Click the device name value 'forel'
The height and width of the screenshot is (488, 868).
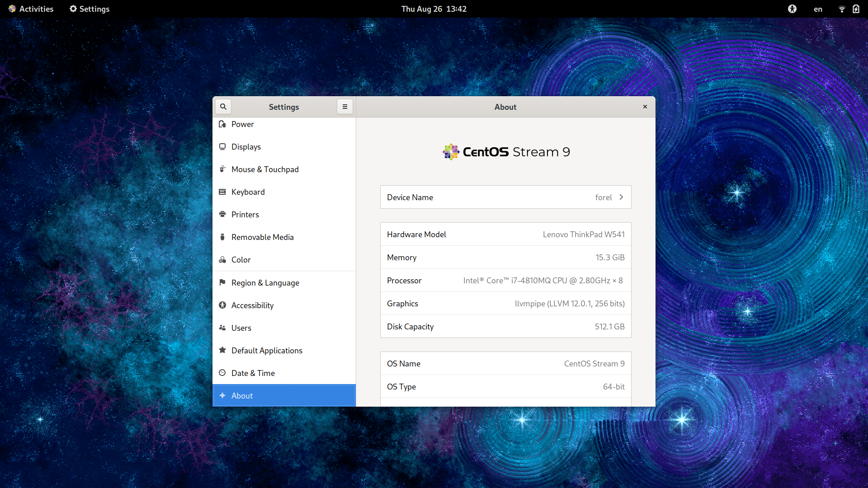click(x=603, y=197)
